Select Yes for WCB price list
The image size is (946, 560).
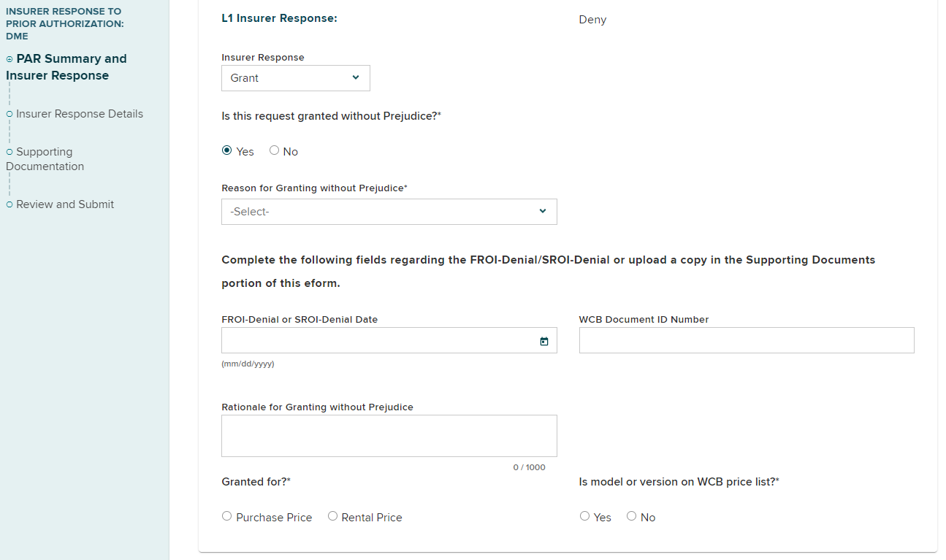[x=584, y=516]
